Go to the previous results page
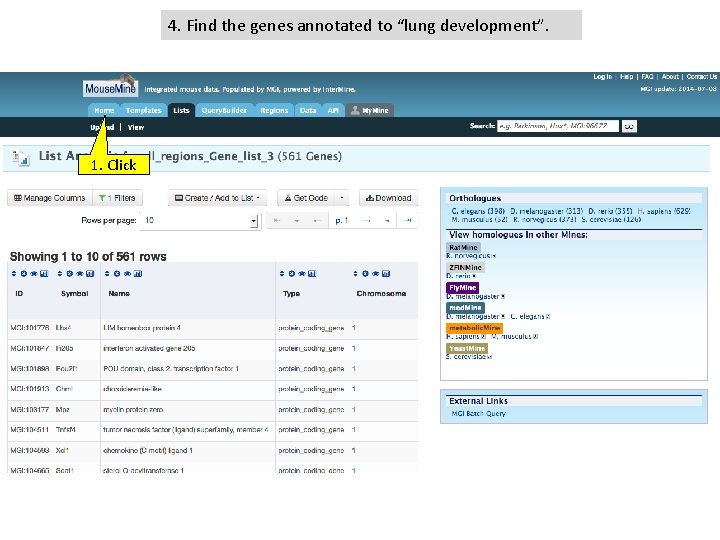 [x=316, y=220]
